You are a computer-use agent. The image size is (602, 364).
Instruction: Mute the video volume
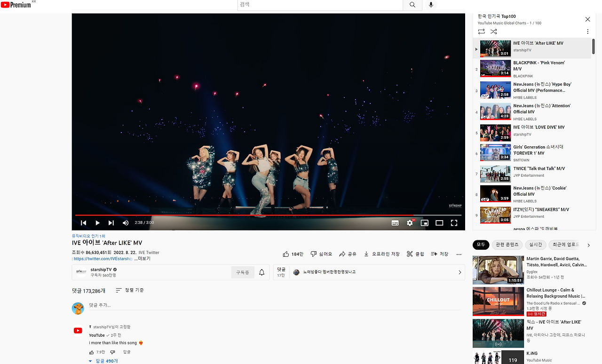coord(126,223)
